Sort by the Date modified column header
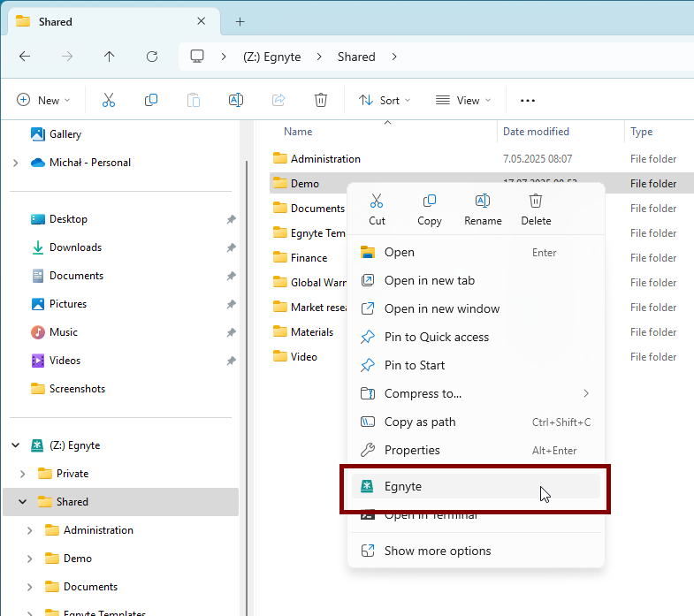 click(536, 132)
